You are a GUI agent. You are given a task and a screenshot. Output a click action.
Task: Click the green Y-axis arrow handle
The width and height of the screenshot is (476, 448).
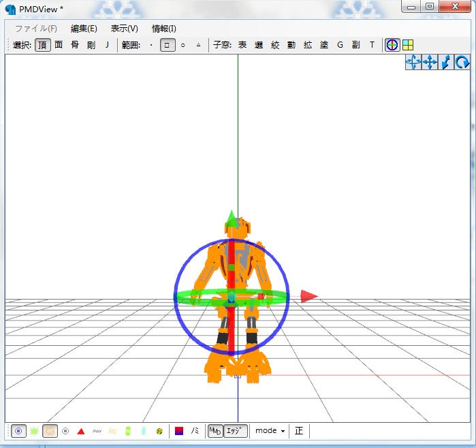tap(232, 219)
